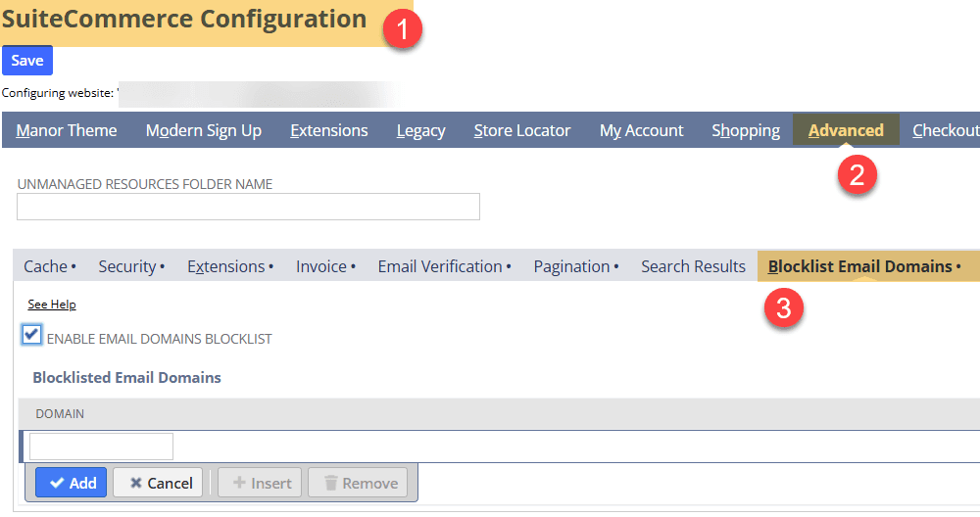The width and height of the screenshot is (980, 517).
Task: Toggle Enable Email Domains Blocklist checkbox
Action: coord(31,335)
